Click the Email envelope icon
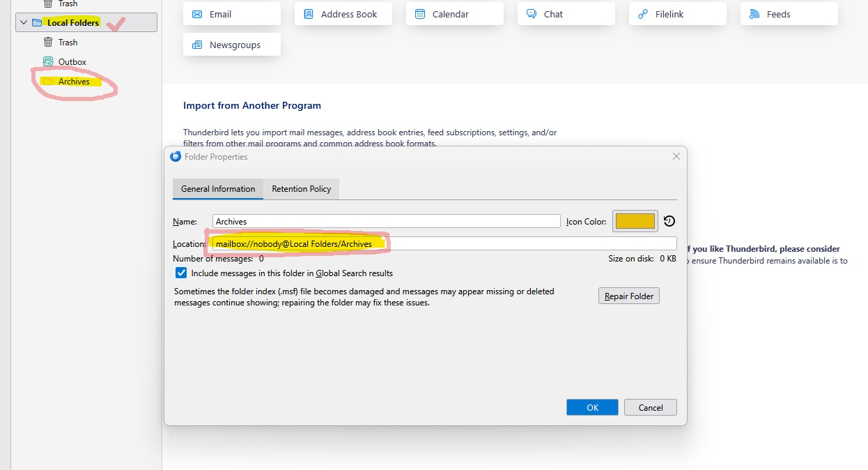The height and width of the screenshot is (470, 868). tap(197, 14)
